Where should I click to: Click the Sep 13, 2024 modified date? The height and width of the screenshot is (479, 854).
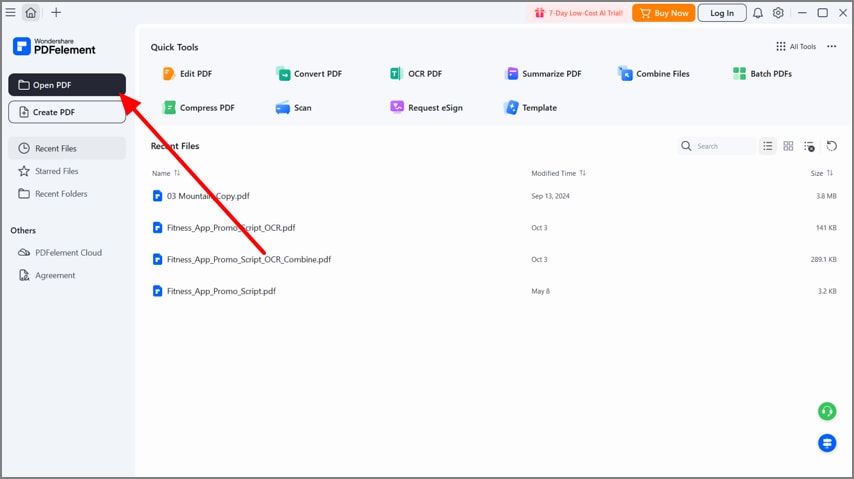coord(550,196)
